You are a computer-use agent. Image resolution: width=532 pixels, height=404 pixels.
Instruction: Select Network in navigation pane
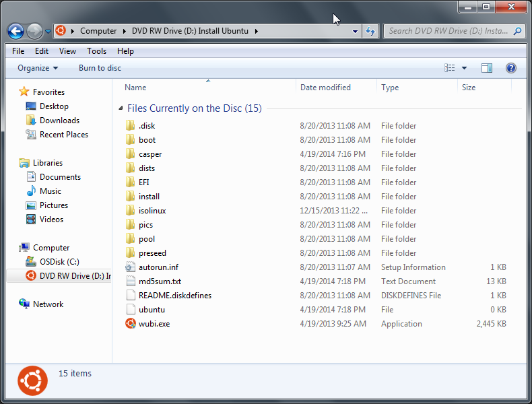point(48,304)
